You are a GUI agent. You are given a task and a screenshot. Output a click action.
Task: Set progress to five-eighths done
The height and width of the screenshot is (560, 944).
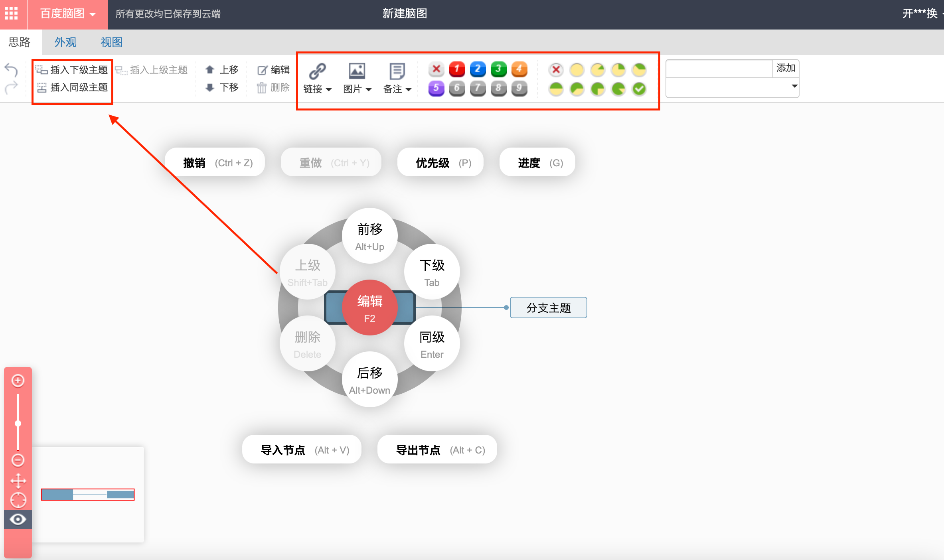coord(577,89)
